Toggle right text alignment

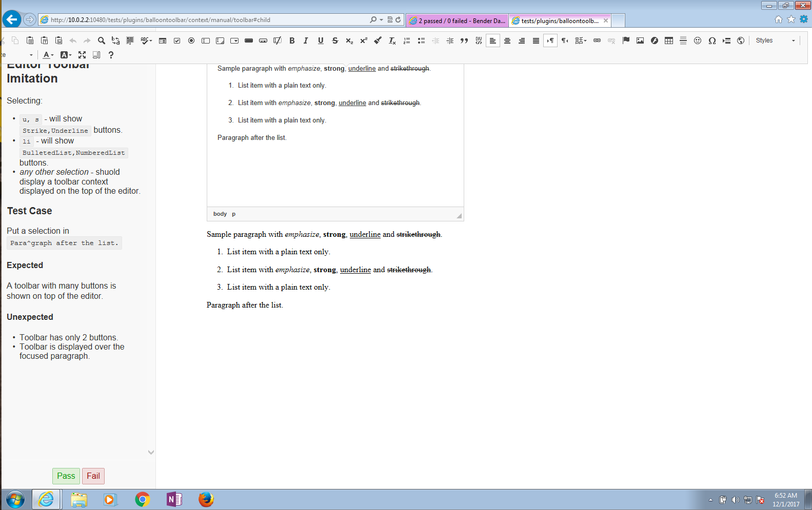(522, 40)
